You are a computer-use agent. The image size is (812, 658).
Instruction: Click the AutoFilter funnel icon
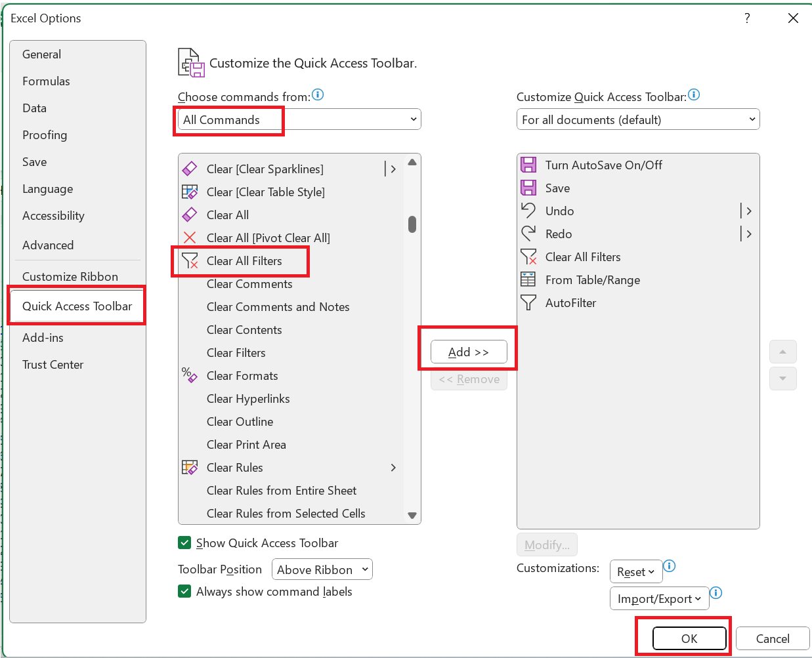pyautogui.click(x=528, y=302)
